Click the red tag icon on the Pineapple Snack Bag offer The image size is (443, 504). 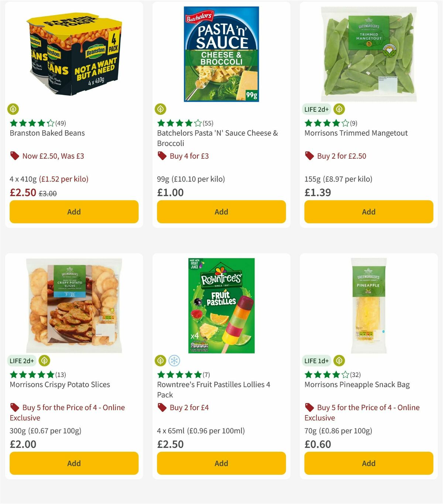(x=309, y=407)
